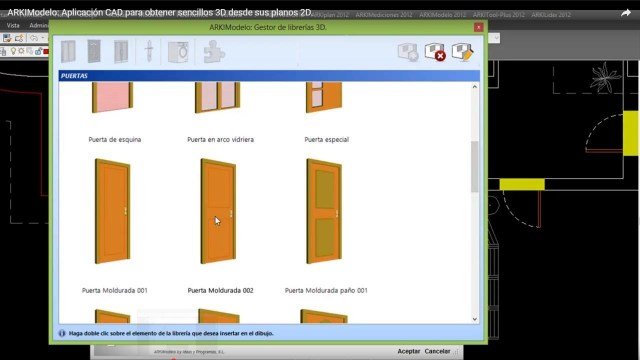Click the sun layer freeze icon

[x=21, y=51]
